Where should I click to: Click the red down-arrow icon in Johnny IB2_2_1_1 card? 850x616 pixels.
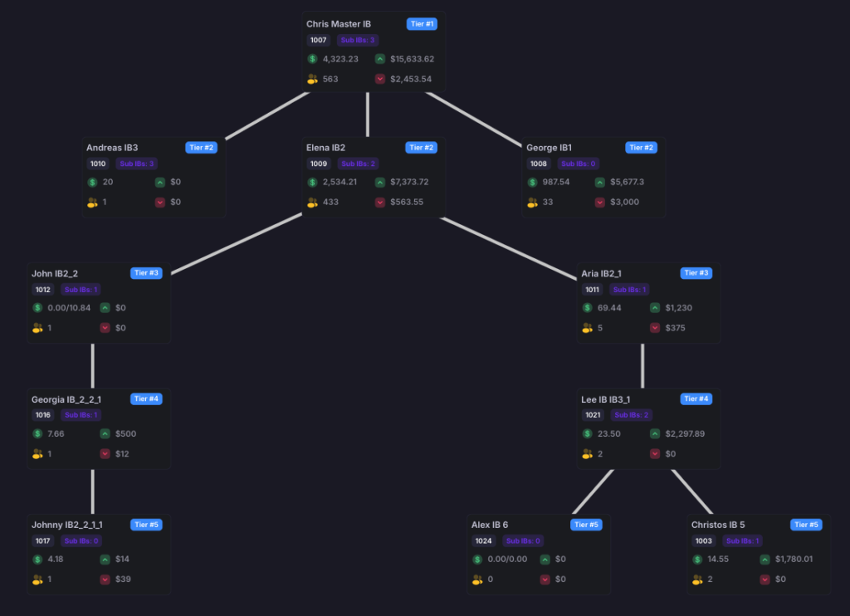coord(105,579)
